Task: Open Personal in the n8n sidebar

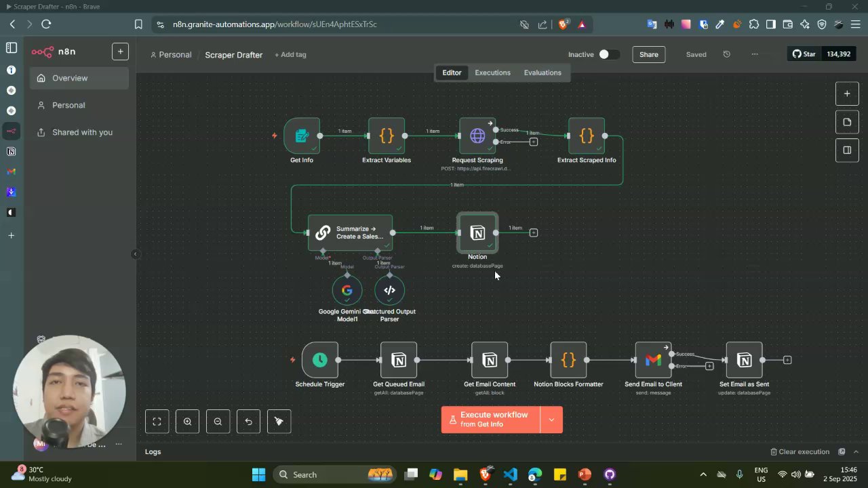Action: click(x=79, y=105)
